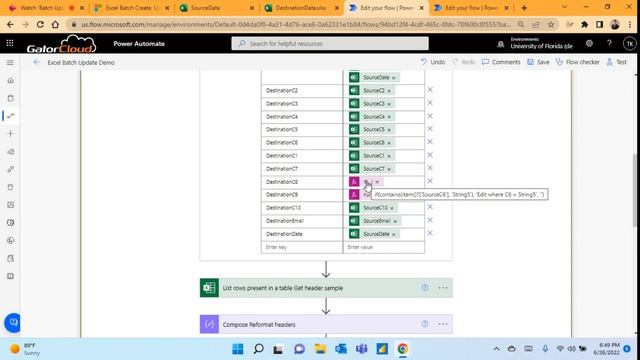Remove the SourceEmail token

(x=395, y=221)
